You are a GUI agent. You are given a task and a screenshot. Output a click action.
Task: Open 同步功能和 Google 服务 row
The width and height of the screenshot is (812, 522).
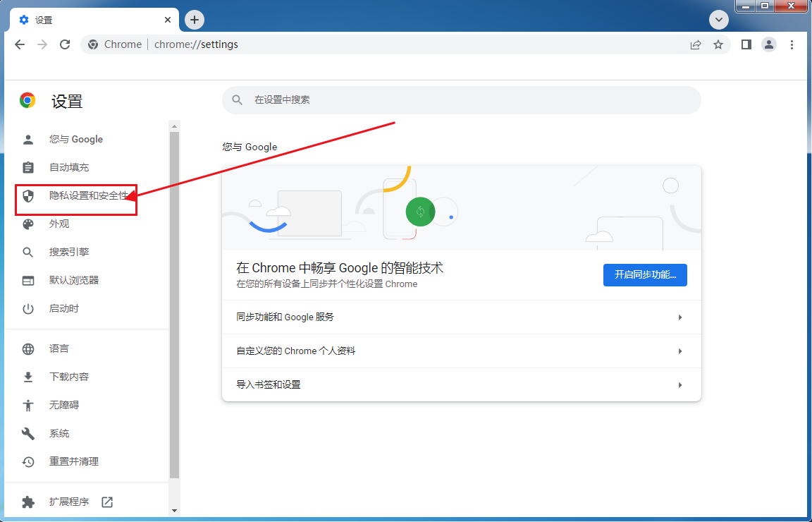click(462, 317)
